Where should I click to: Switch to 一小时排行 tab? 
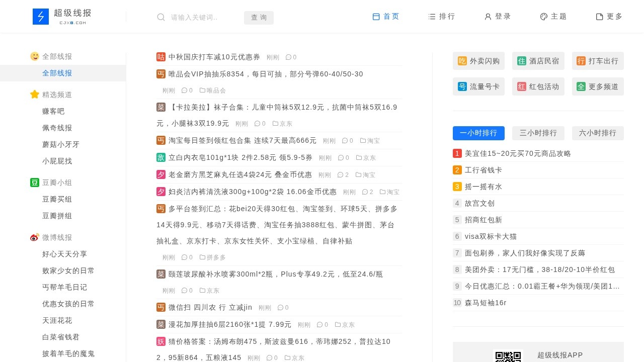[x=478, y=133]
